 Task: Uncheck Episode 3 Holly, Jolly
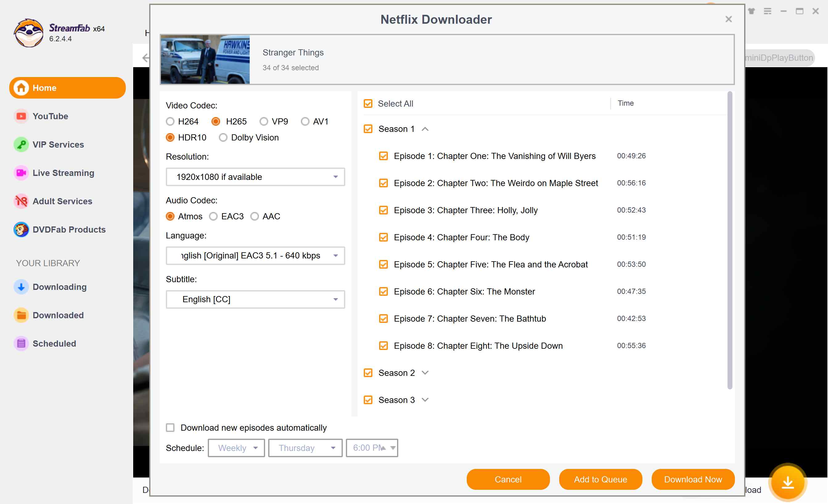[x=383, y=210]
